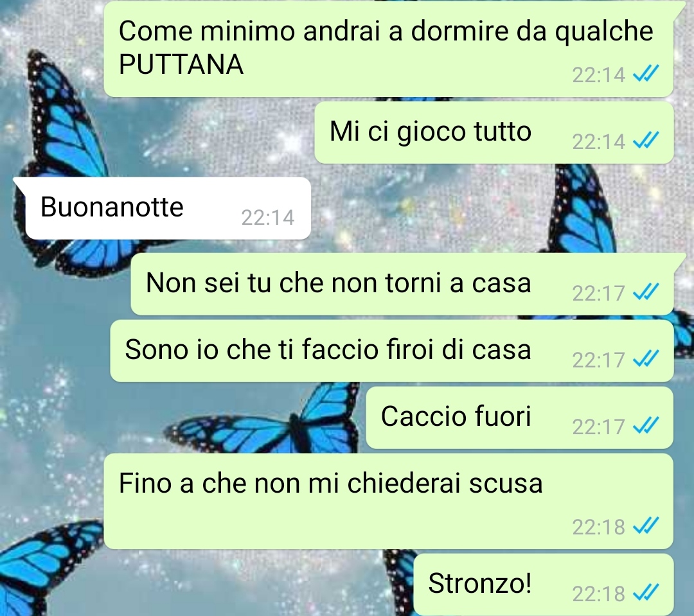
Task: Tap the 22:17 timestamp on 'Caccio fuori'
Action: [x=598, y=427]
